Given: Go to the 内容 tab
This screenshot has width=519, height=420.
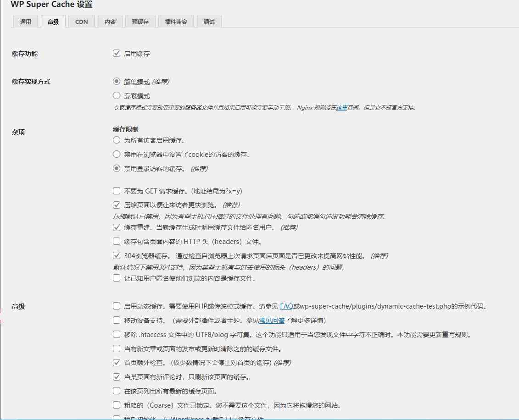Looking at the screenshot, I should coord(110,22).
